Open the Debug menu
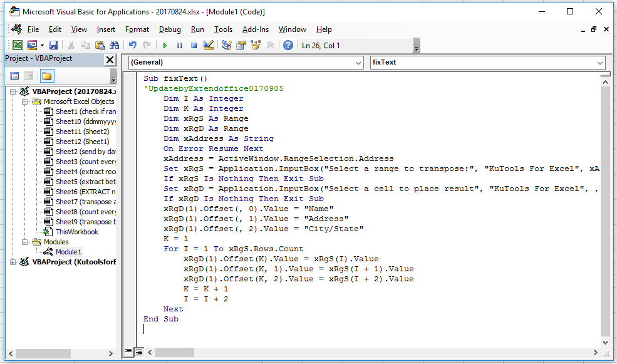This screenshot has width=617, height=364. tap(170, 29)
